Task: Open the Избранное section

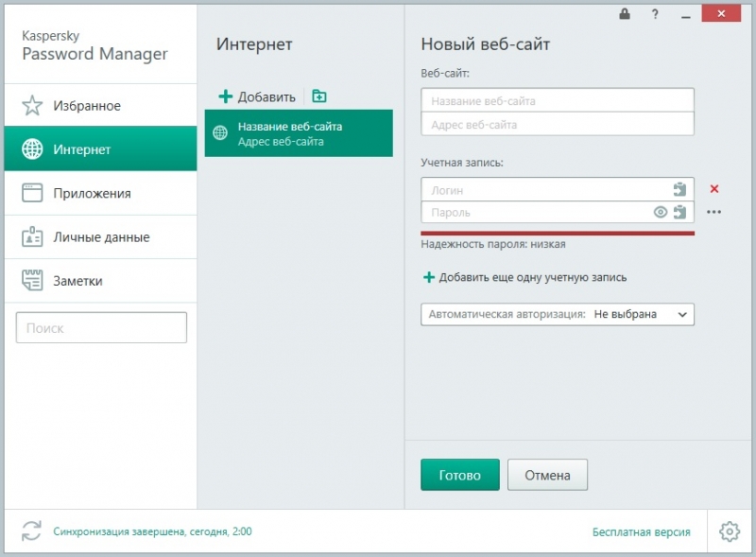Action: (x=101, y=105)
